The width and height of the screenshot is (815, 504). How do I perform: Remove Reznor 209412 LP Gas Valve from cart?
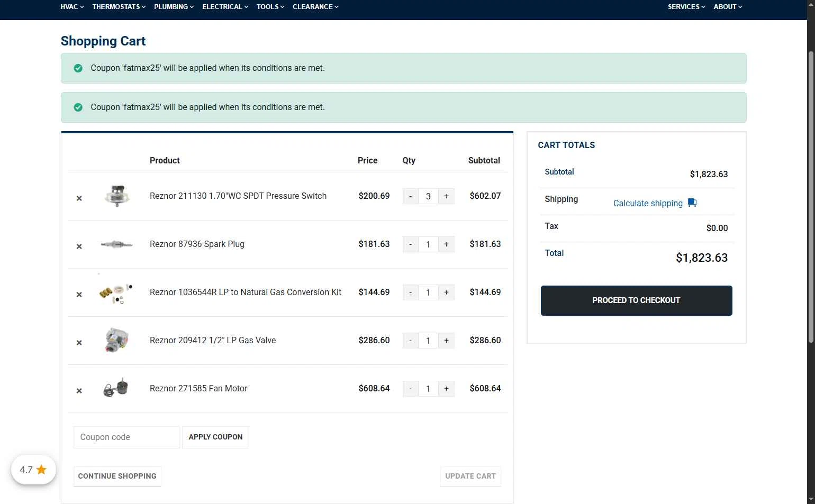[x=79, y=343]
